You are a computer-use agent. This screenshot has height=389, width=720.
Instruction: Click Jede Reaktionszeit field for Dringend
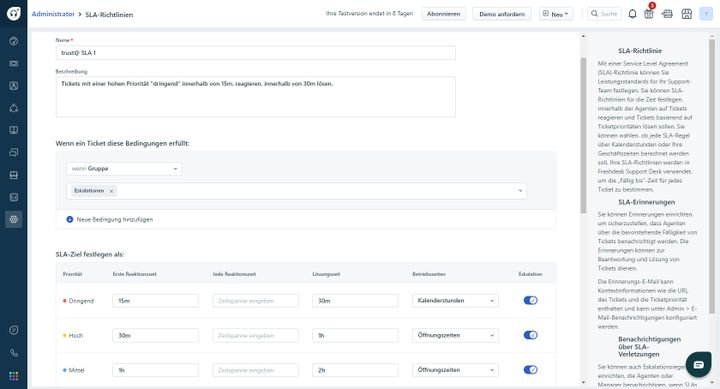(x=255, y=301)
